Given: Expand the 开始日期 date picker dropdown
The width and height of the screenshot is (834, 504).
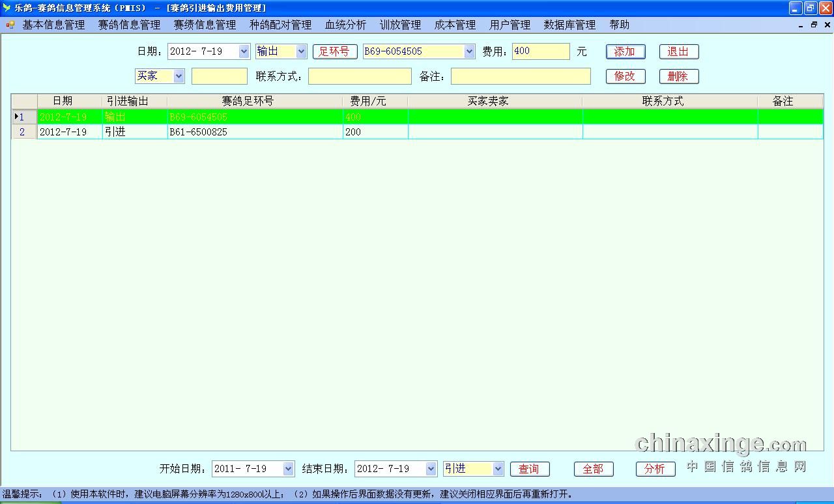Looking at the screenshot, I should [x=288, y=469].
